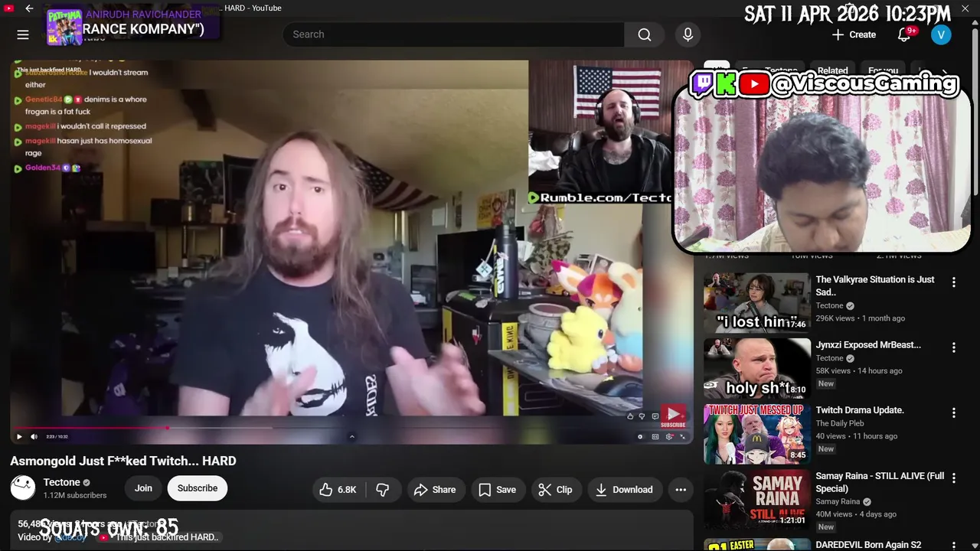Dislike the video with thumbs-down
Viewport: 980px width, 551px height.
[383, 490]
